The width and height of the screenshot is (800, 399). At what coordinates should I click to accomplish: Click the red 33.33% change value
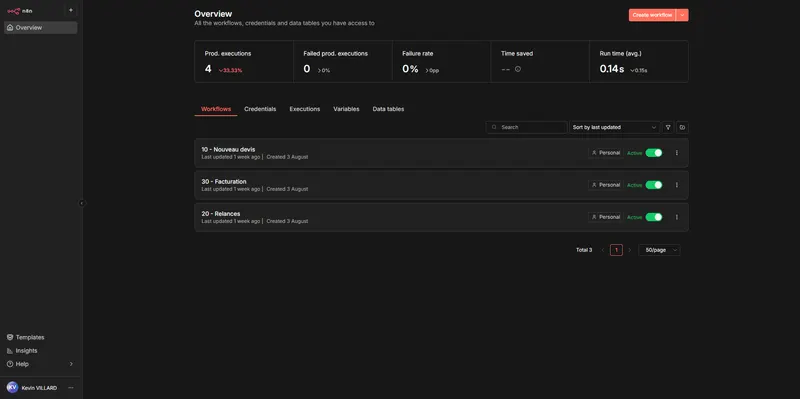(x=231, y=70)
